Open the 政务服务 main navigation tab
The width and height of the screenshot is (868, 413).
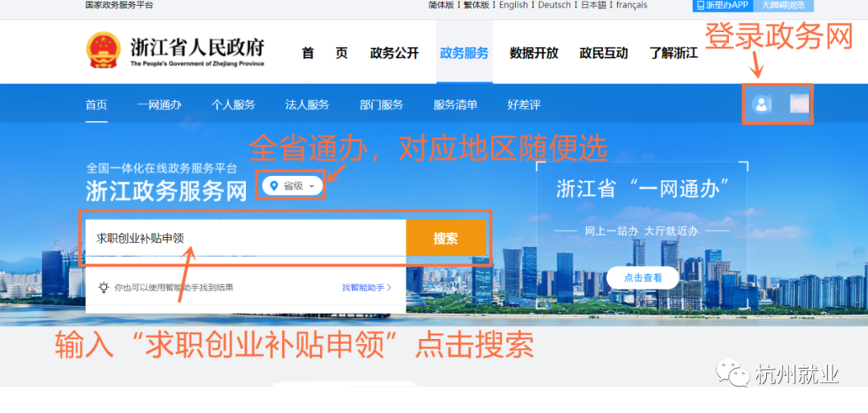pos(464,54)
